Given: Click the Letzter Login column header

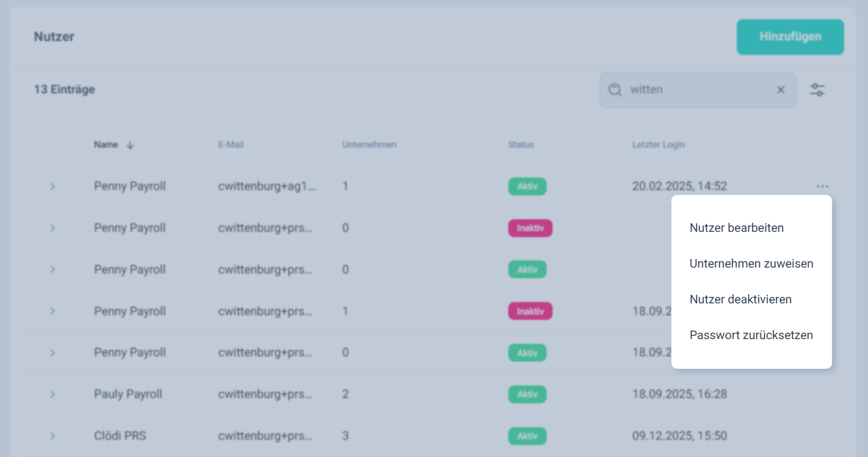Looking at the screenshot, I should (658, 144).
